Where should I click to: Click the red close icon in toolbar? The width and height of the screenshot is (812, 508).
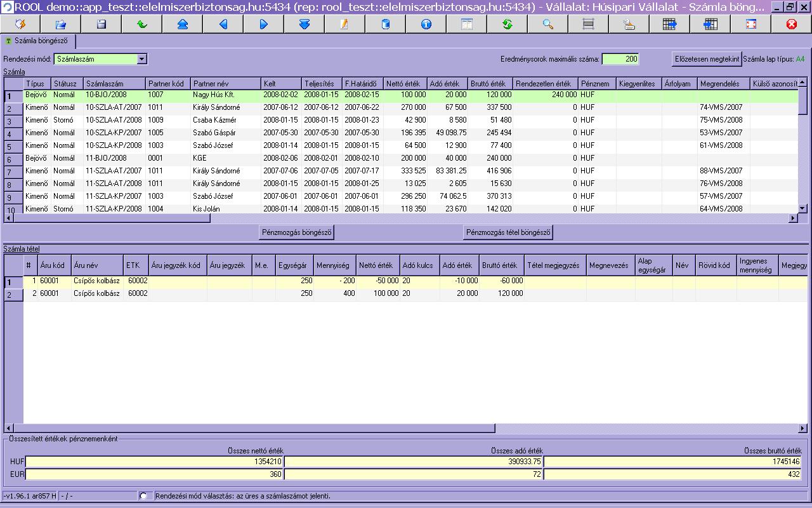pos(791,24)
